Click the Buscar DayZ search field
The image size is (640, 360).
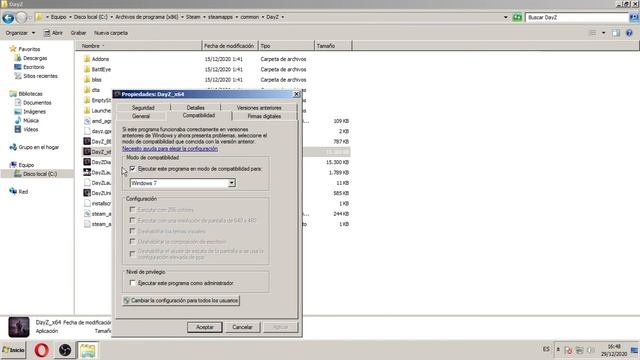point(577,17)
